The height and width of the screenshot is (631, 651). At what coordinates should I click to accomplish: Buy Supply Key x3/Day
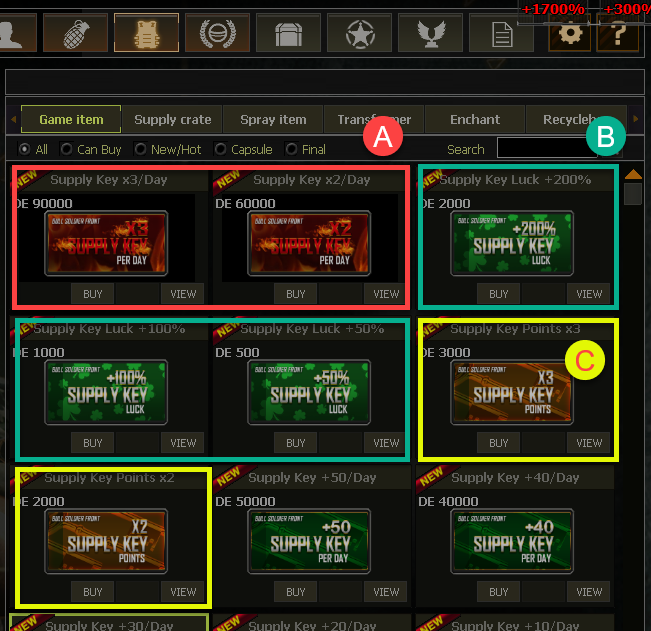pos(93,294)
